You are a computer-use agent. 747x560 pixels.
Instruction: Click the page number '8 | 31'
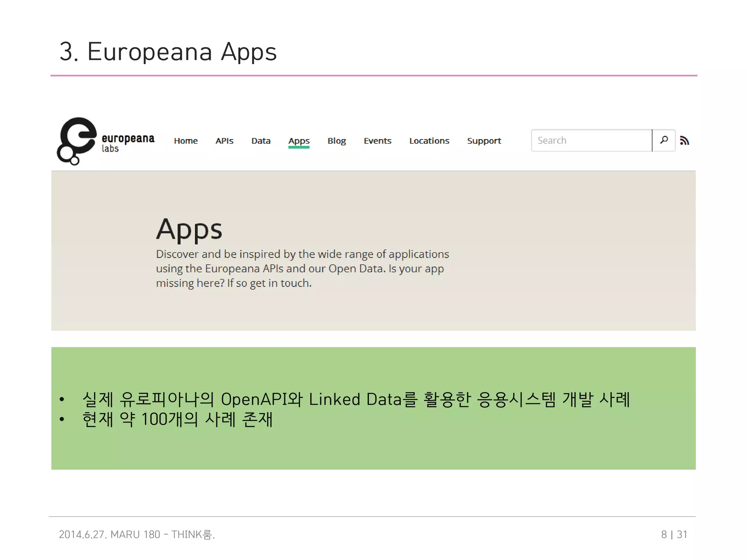(x=674, y=534)
